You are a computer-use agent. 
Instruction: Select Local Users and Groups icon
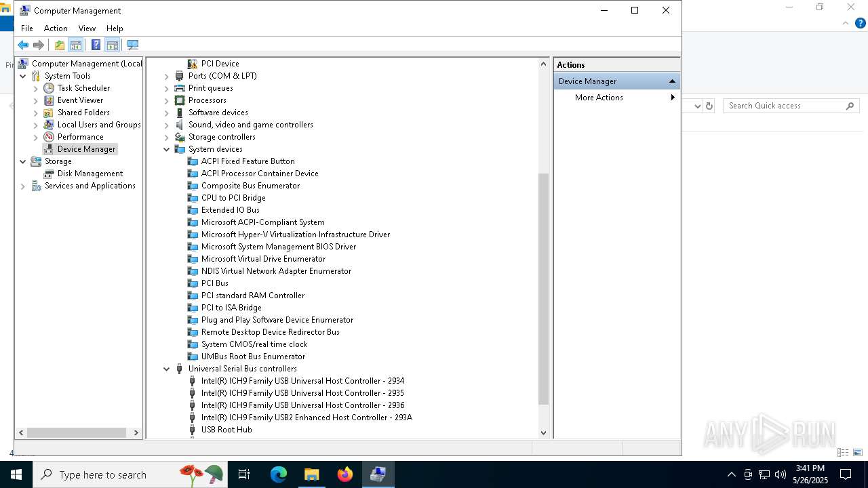49,125
